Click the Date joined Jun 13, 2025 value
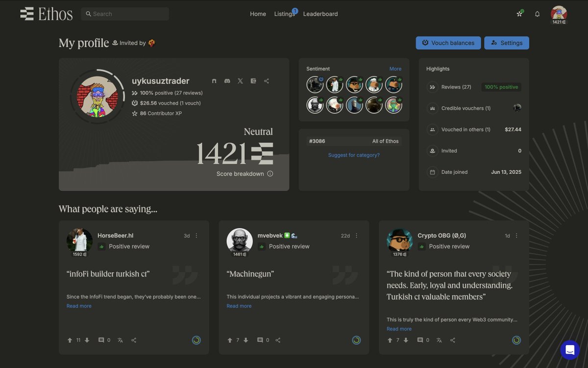This screenshot has height=368, width=588. pos(506,172)
